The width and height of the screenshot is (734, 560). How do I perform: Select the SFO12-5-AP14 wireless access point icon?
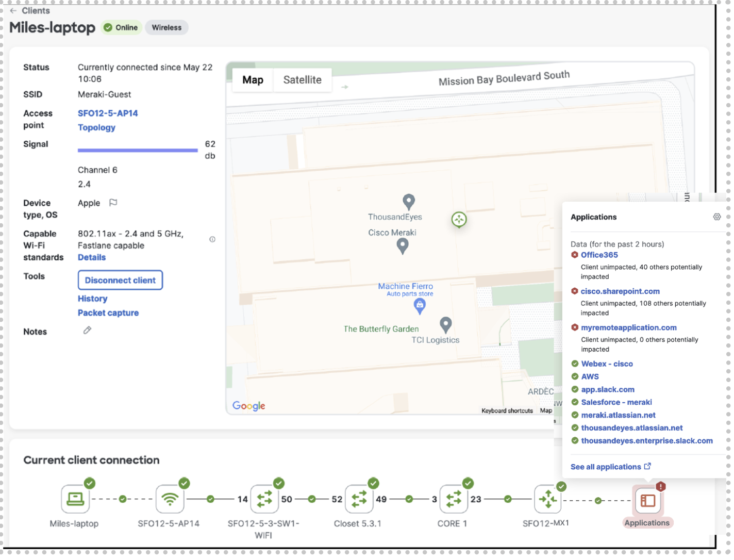pos(170,499)
